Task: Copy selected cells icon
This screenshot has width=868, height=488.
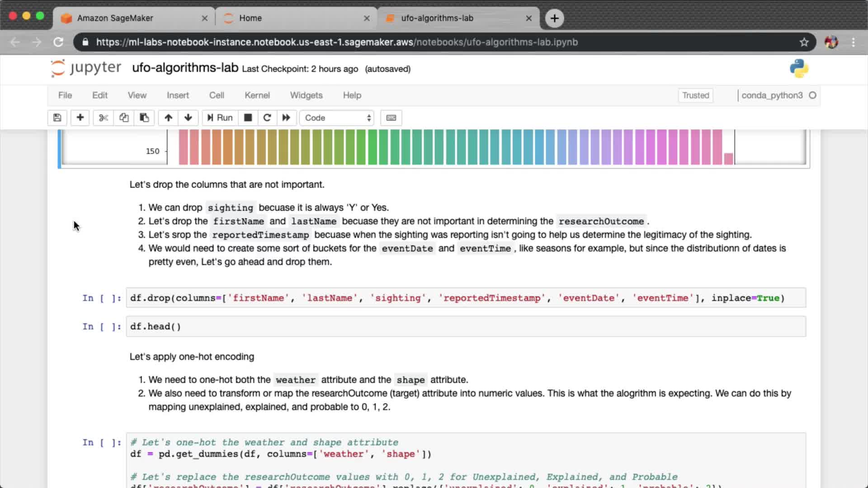Action: pos(124,118)
